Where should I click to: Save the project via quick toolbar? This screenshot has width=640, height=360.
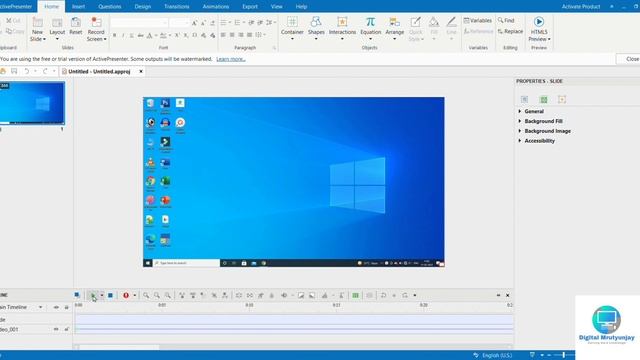click(x=14, y=71)
